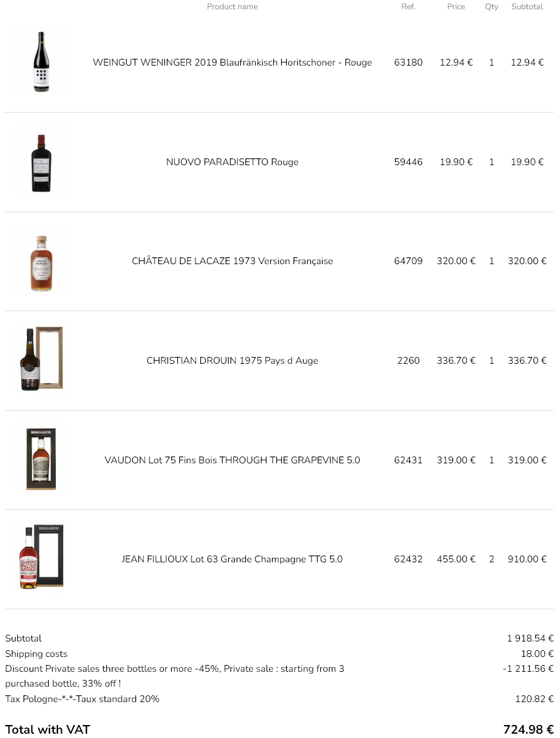Click the Nuovo Paradisetto bottle image
The height and width of the screenshot is (738, 560).
[x=41, y=162]
